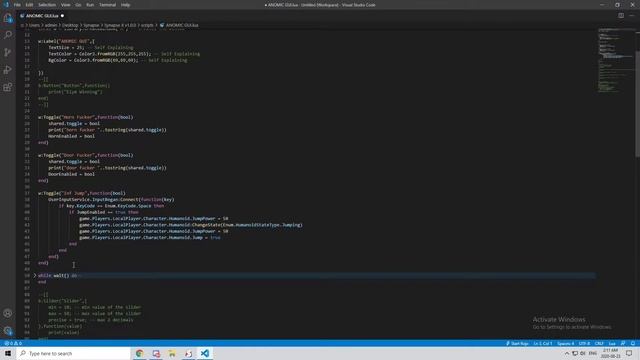Click the Windows Start button

coord(8,353)
